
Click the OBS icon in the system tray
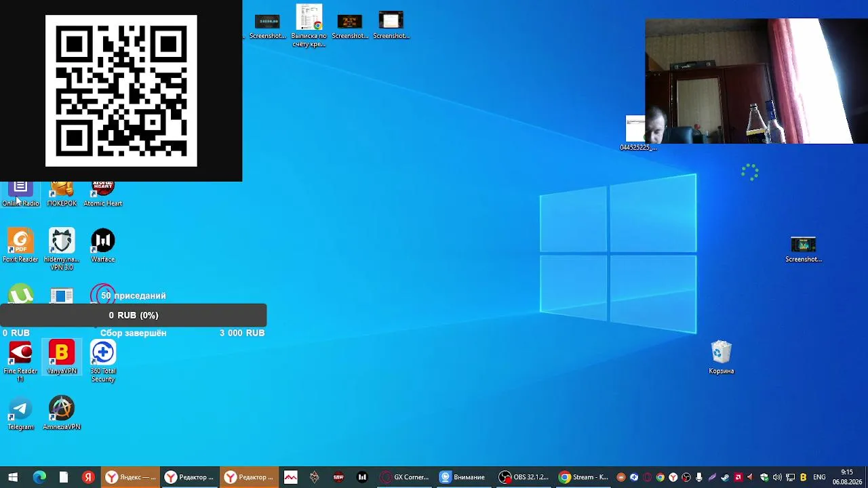point(686,477)
